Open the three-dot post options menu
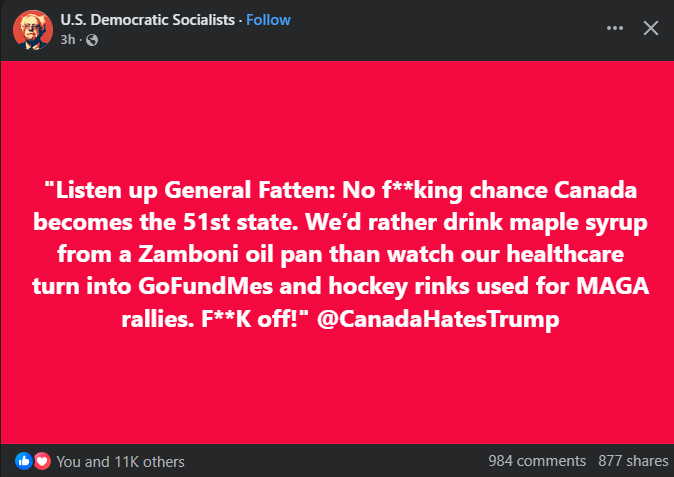The image size is (674, 477). point(615,28)
